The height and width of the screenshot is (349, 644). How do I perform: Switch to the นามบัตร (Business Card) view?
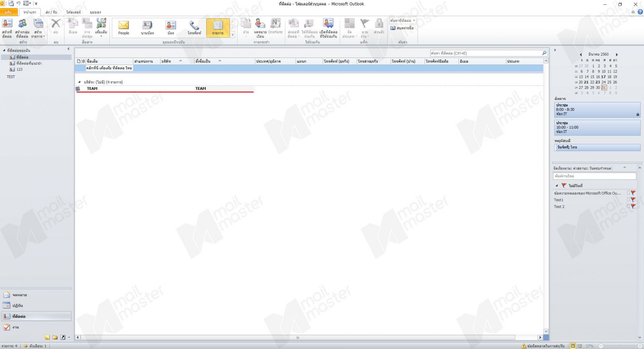147,27
